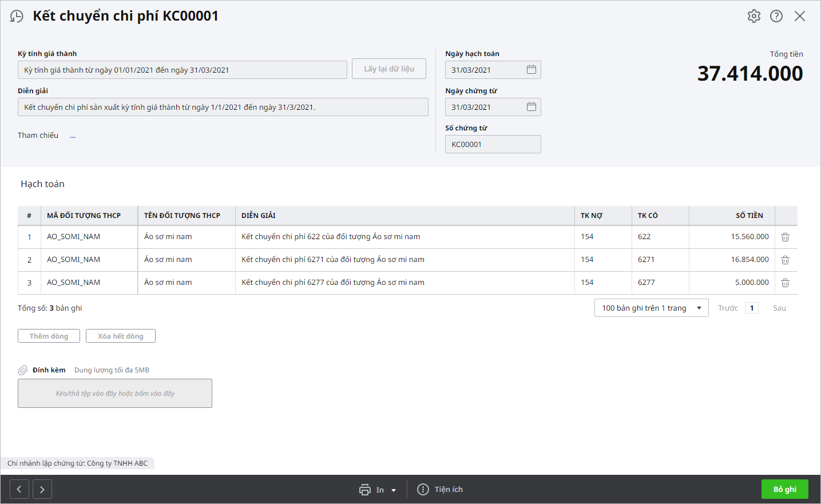Delete the 6271 cost row
The height and width of the screenshot is (504, 821).
click(785, 260)
